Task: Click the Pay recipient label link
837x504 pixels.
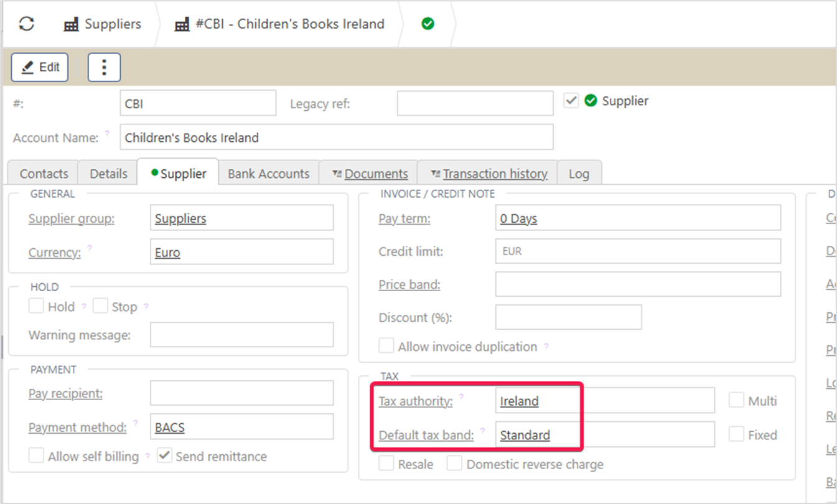Action: 65,393
